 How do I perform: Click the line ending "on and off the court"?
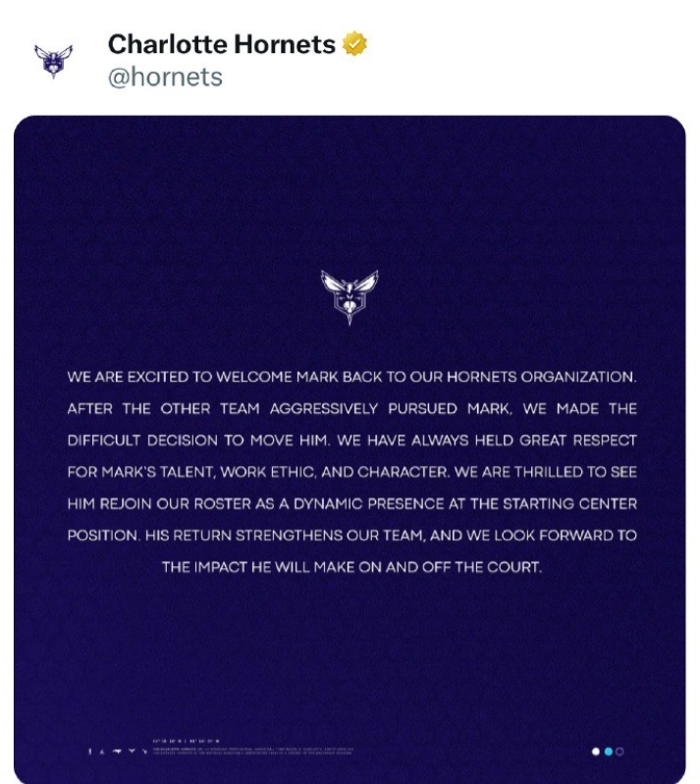(x=351, y=567)
